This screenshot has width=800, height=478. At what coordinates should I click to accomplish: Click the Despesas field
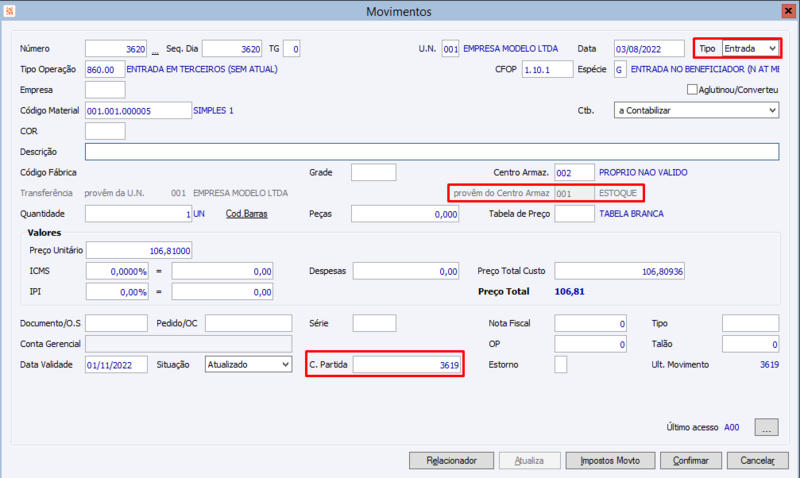pyautogui.click(x=406, y=271)
